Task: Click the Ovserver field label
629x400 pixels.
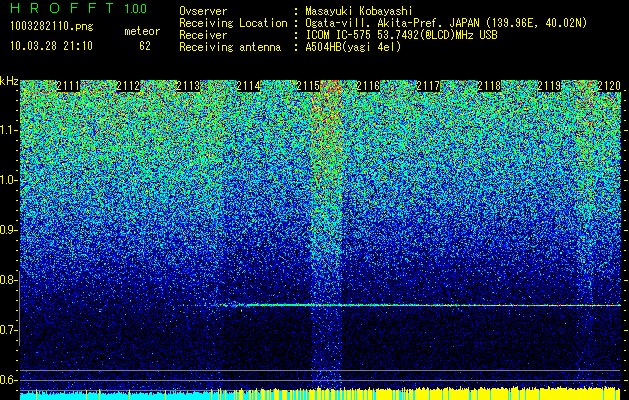Action: (x=203, y=11)
